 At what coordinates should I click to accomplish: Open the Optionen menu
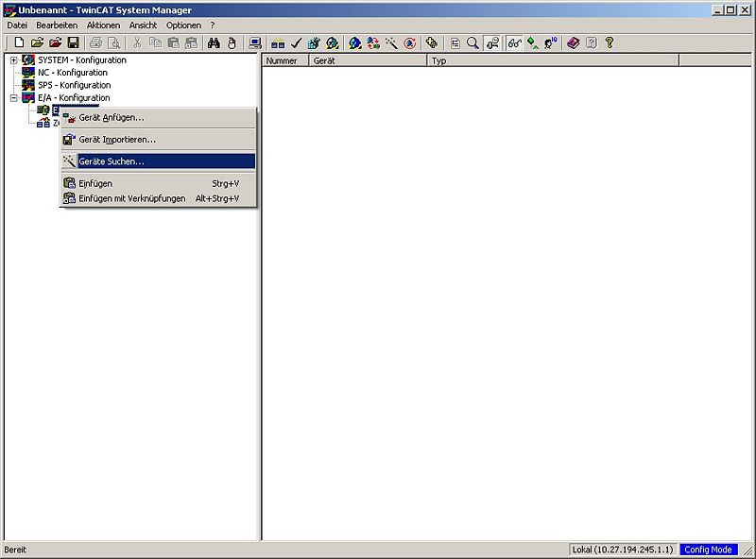click(x=183, y=25)
